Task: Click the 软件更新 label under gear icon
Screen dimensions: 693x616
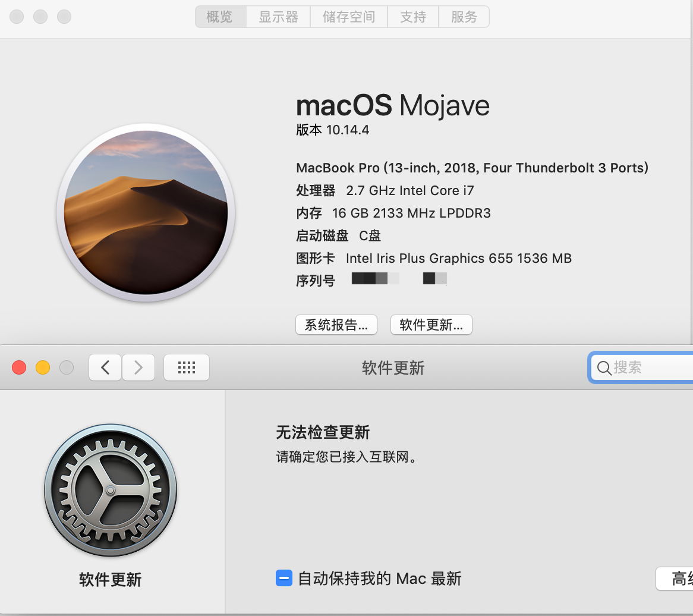Action: coord(111,579)
